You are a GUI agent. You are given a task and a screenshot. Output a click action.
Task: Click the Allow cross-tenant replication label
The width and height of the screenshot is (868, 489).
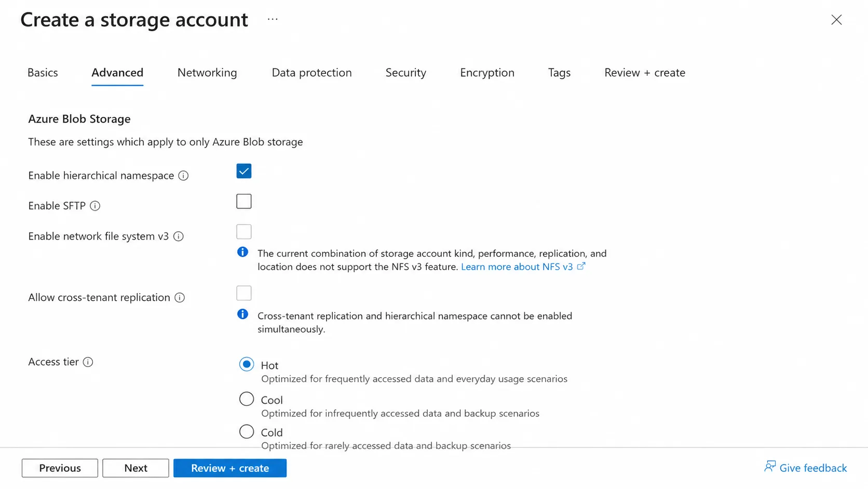click(99, 298)
